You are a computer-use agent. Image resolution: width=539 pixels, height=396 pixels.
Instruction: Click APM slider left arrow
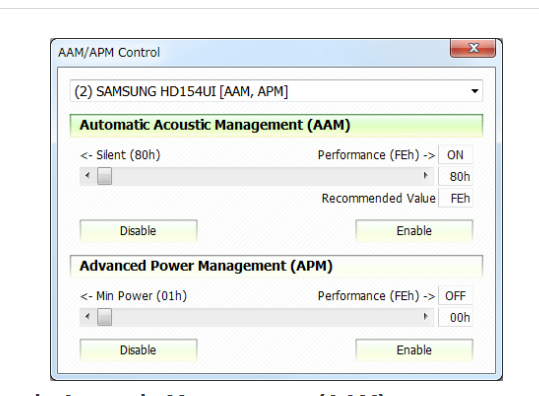pos(87,317)
